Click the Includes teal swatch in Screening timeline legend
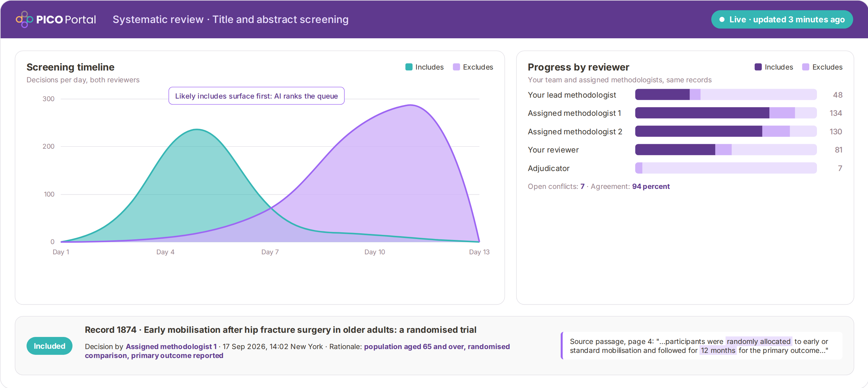 [x=409, y=67]
